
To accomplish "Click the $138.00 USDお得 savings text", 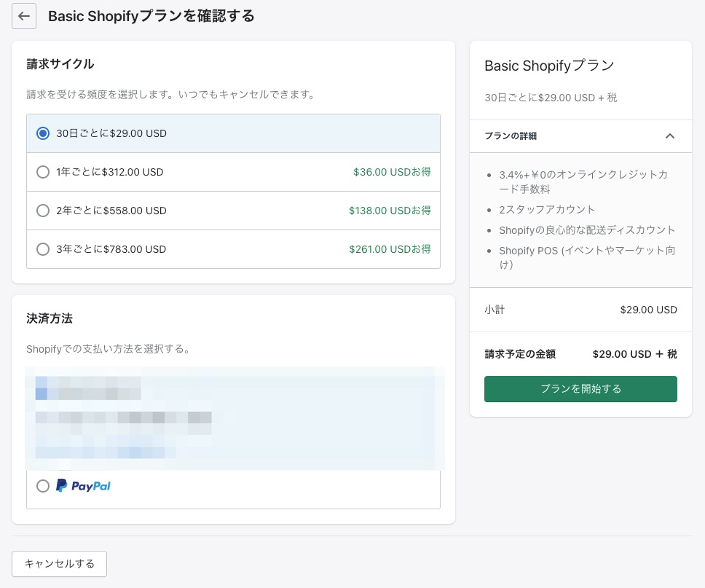I will (390, 211).
